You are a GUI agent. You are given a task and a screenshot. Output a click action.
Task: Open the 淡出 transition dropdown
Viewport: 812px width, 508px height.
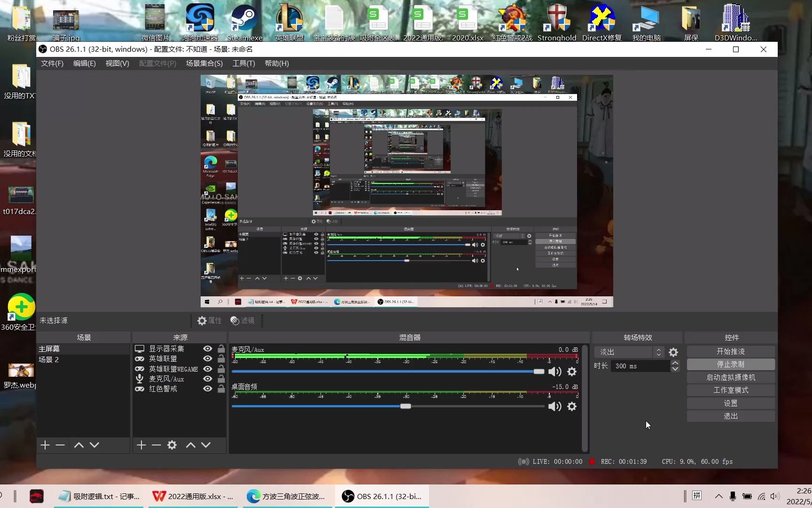(629, 352)
